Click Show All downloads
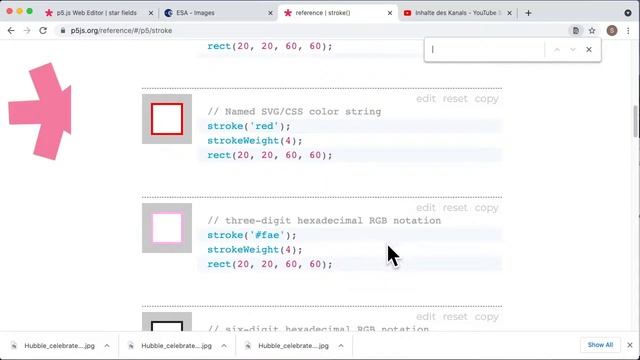 (600, 345)
